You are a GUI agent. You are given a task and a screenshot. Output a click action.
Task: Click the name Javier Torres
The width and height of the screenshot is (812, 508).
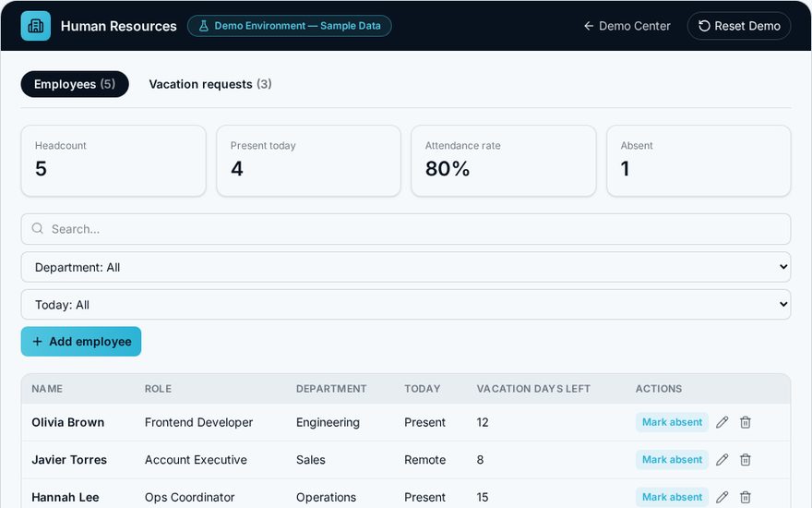[x=69, y=460]
